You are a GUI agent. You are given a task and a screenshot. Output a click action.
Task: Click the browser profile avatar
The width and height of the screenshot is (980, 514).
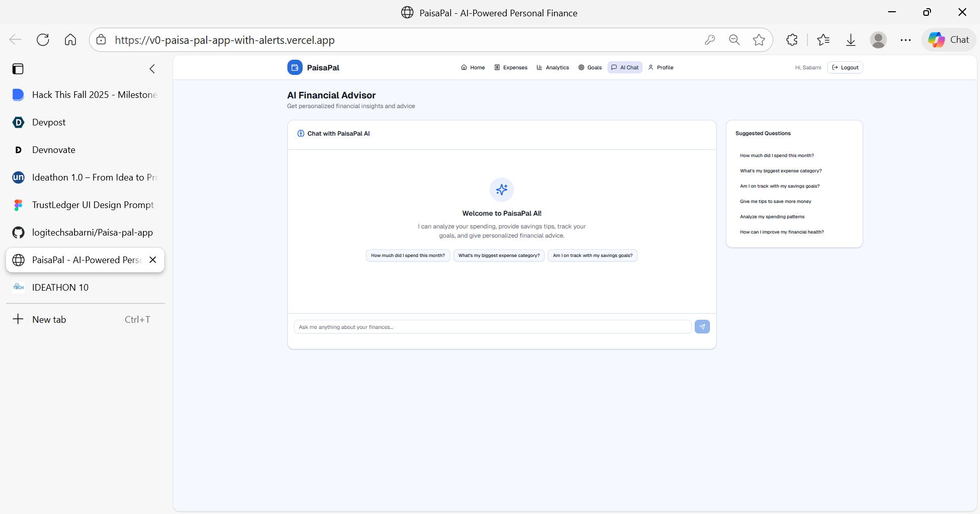[878, 40]
